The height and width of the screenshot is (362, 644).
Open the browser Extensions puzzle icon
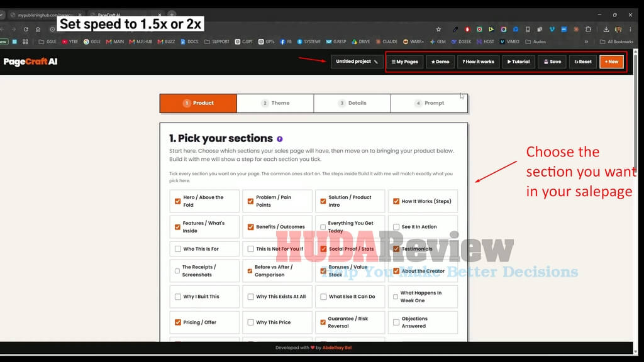[588, 30]
